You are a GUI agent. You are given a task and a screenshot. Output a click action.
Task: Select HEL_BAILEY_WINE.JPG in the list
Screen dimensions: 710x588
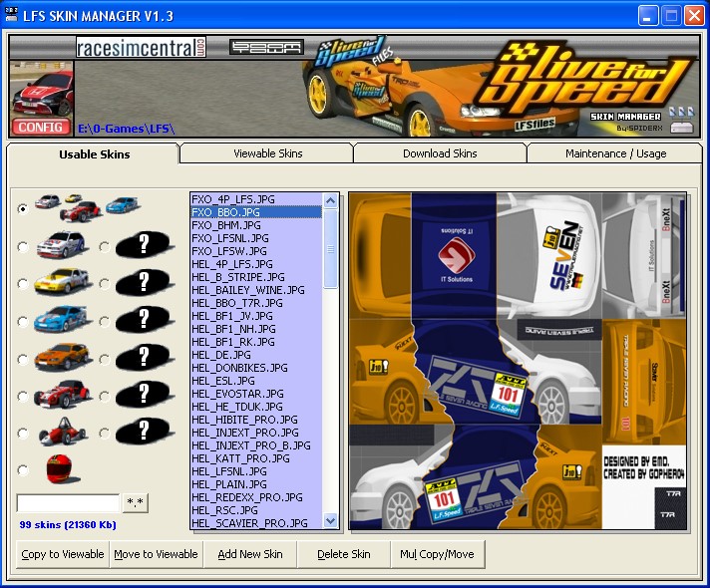click(256, 290)
